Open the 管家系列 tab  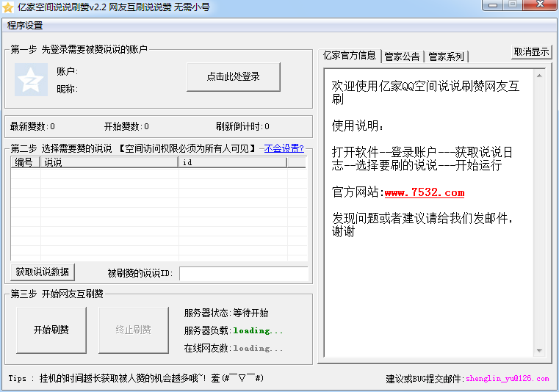446,57
